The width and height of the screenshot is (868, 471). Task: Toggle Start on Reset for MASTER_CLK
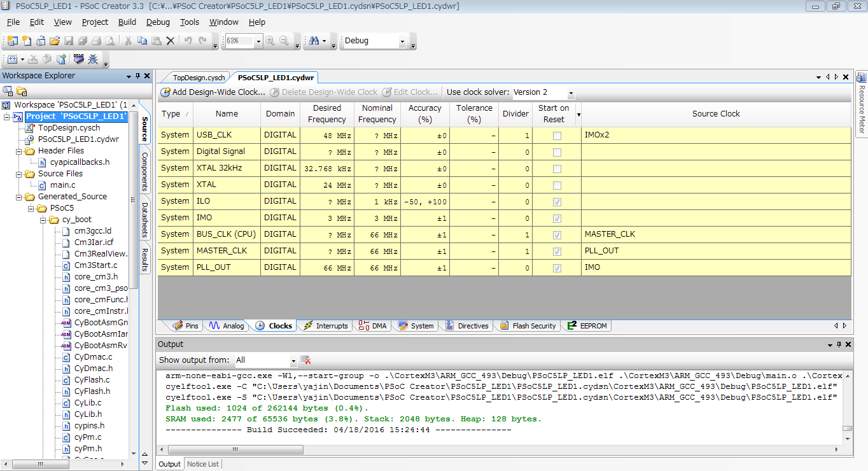pos(557,251)
